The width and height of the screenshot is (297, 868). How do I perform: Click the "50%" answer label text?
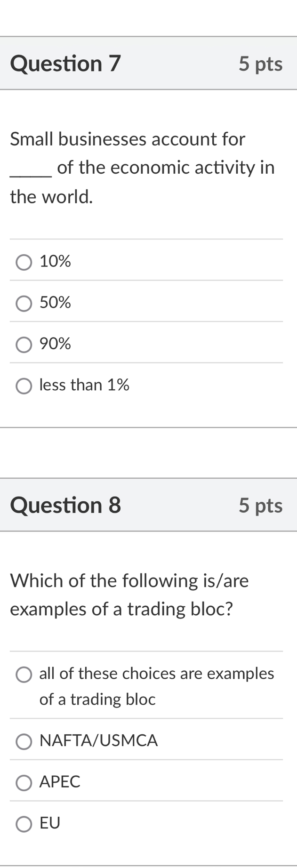coord(55,303)
